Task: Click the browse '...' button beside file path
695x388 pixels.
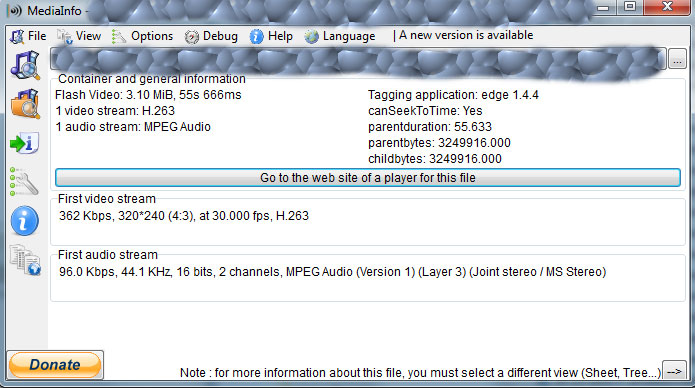Action: click(677, 59)
